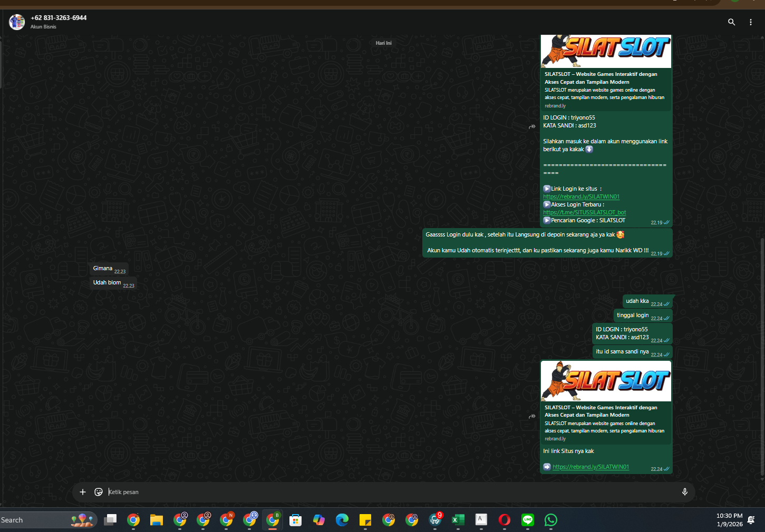
Task: Select the sent message 'itu id sama sandi nya'
Action: point(632,352)
